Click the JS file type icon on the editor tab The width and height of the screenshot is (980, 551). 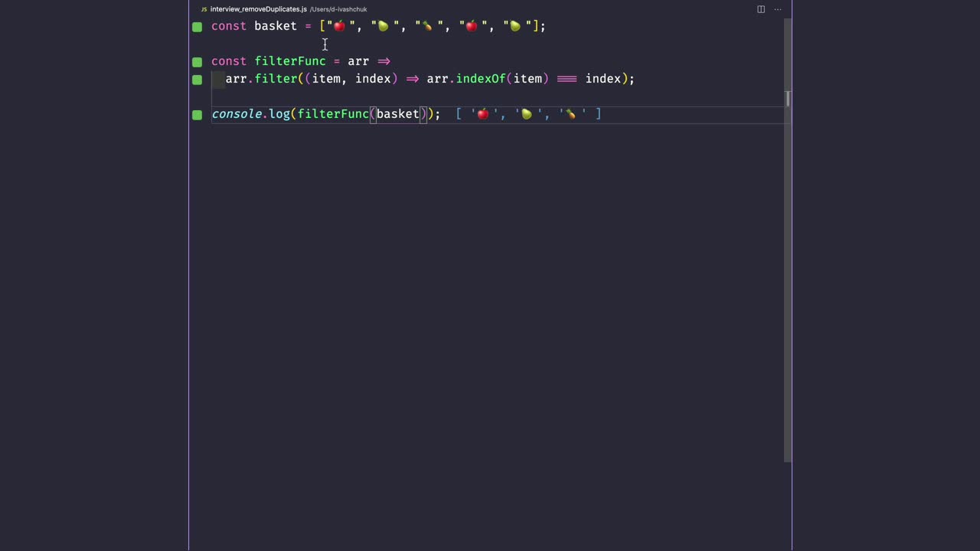coord(203,8)
